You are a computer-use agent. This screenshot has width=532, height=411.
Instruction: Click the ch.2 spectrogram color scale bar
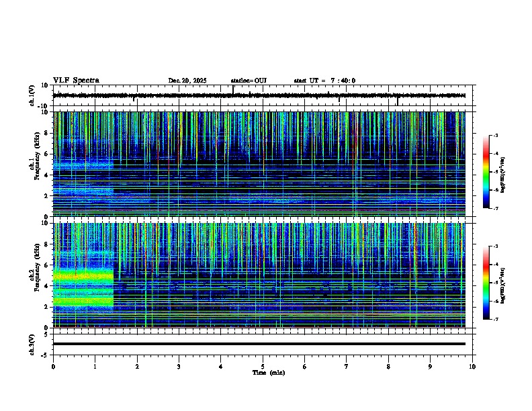coord(486,283)
